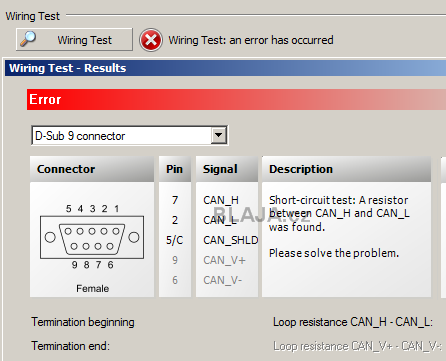Screen dimensions: 446x361
Task: Click 'Loop resistance CAN_H - CAN_L:' label
Action: 353,322
